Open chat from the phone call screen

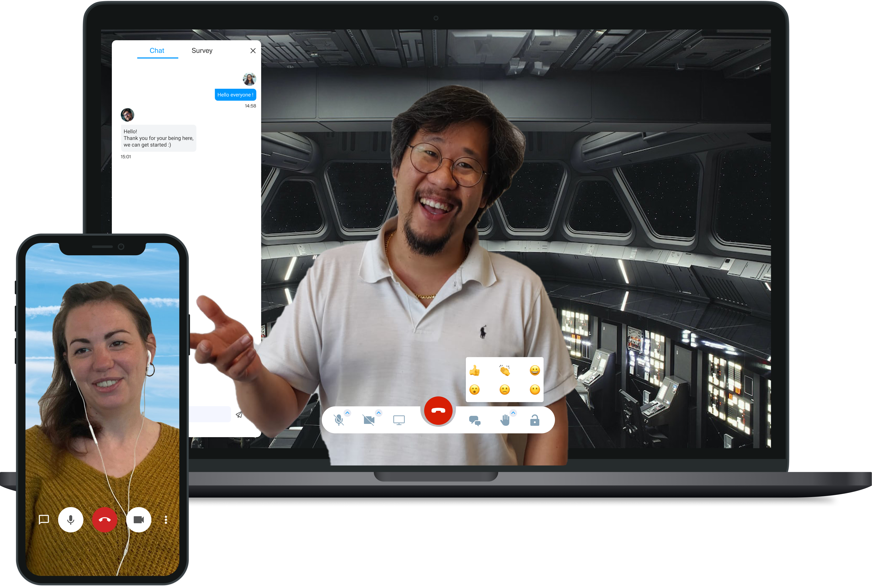(x=44, y=519)
